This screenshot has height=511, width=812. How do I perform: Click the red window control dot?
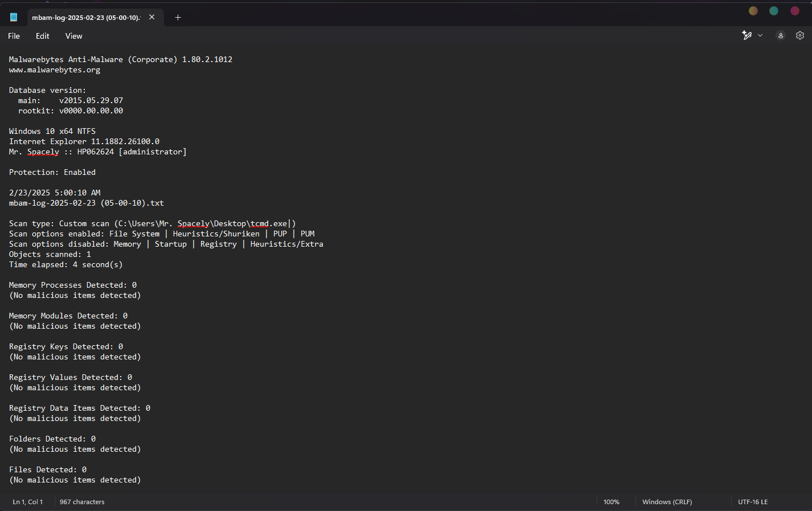[x=795, y=11]
